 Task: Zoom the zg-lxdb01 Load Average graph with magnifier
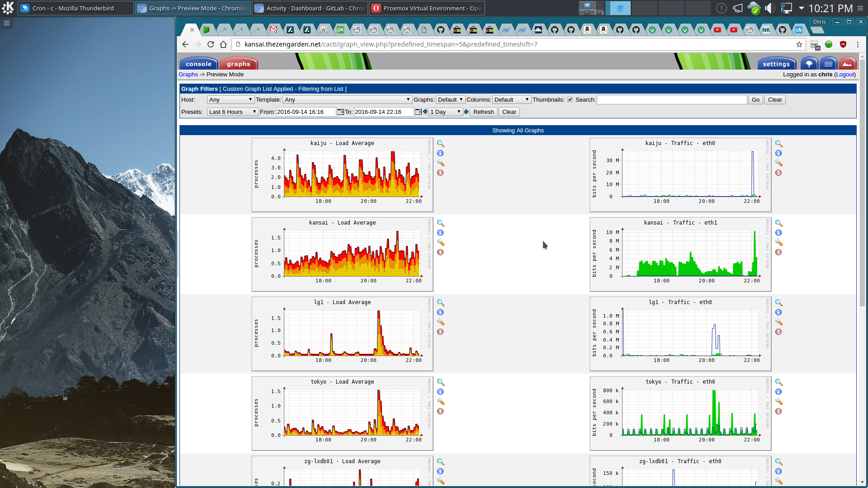click(x=440, y=462)
